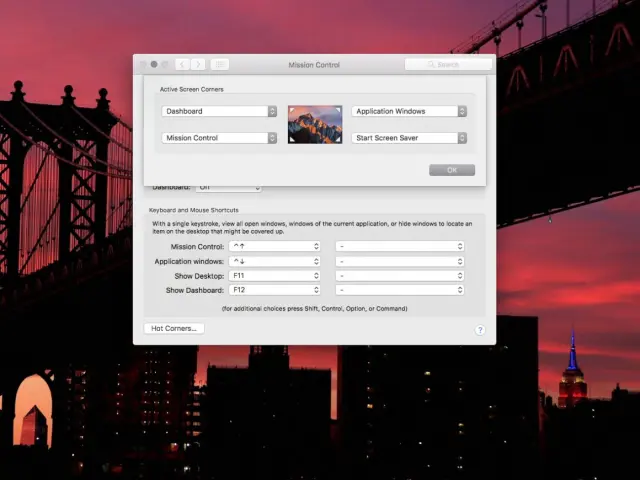The width and height of the screenshot is (640, 480).
Task: Open the Dashboard corner dropdown
Action: pos(219,111)
